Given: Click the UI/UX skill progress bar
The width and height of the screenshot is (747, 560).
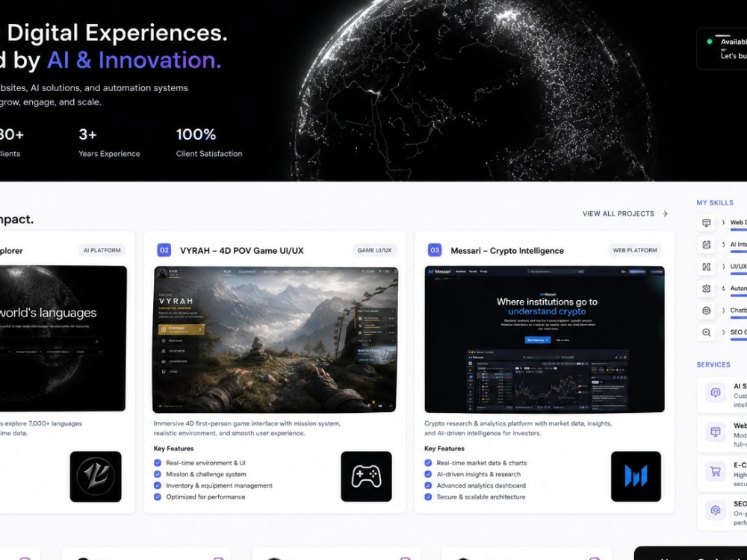Looking at the screenshot, I should [739, 273].
